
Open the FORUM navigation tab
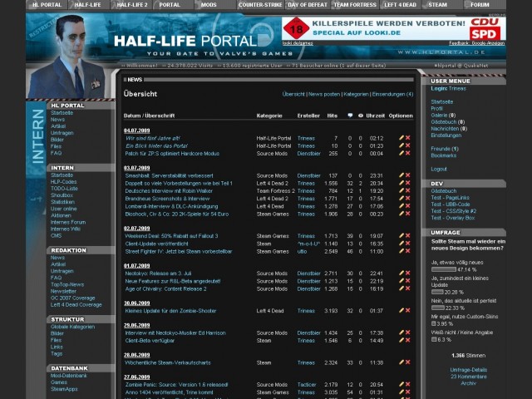pyautogui.click(x=480, y=5)
